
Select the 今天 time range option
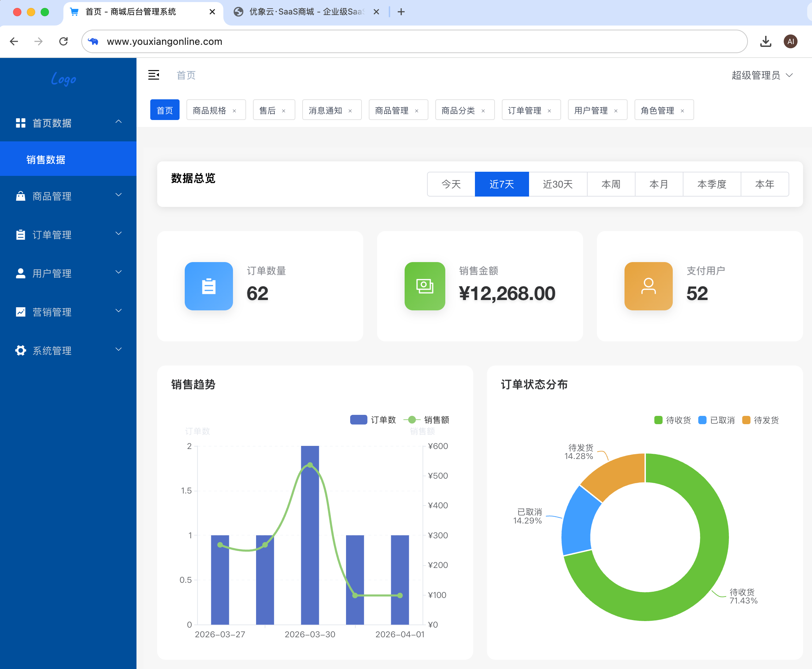point(451,184)
